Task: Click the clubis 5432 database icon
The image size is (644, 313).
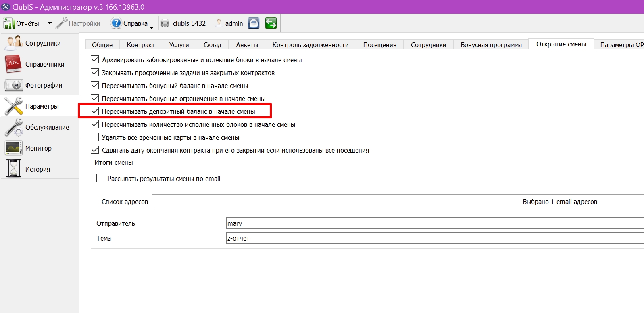Action: (x=165, y=23)
